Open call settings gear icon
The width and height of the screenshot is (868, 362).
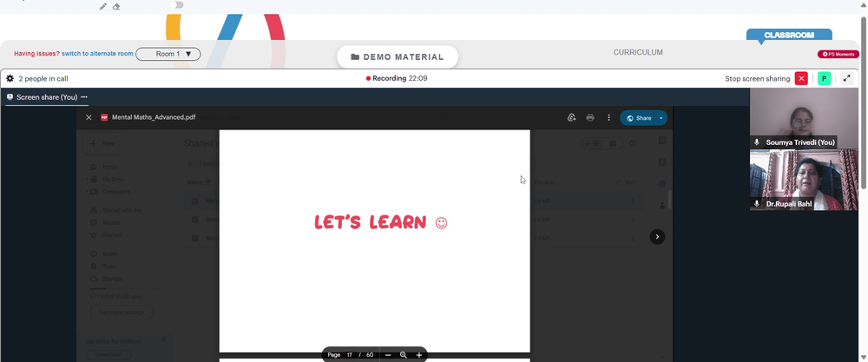[10, 79]
